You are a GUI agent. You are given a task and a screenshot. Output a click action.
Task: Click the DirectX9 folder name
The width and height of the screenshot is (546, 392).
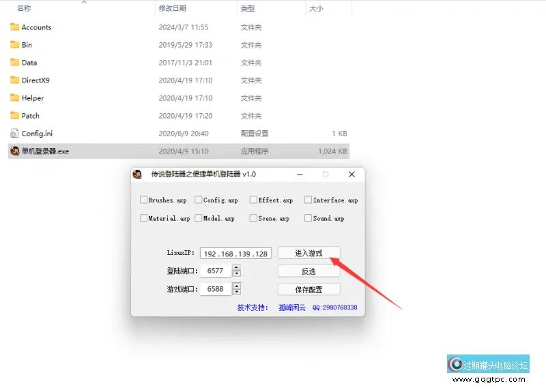tap(35, 80)
